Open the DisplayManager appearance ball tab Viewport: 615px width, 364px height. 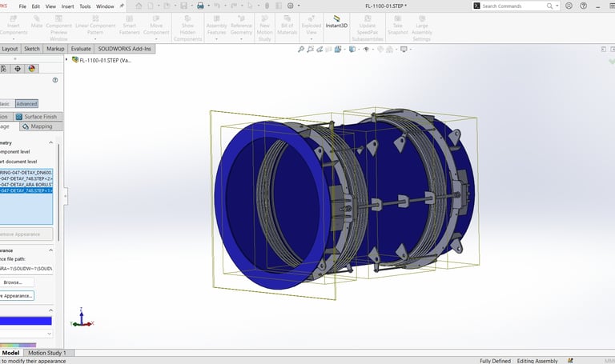(x=32, y=69)
